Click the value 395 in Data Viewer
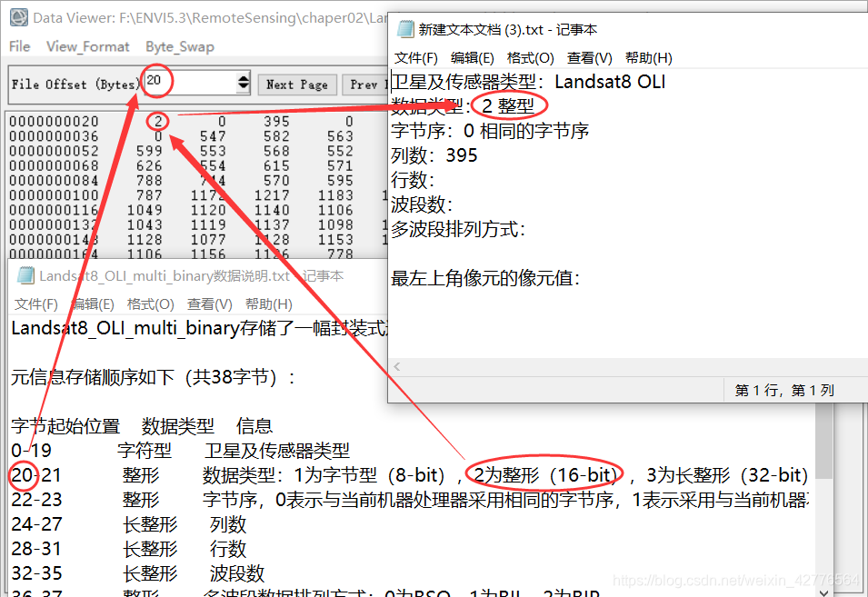868x597 pixels. click(x=276, y=121)
